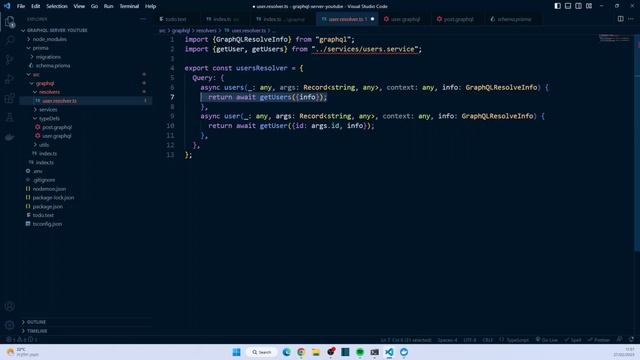Change the UTF-8 file encoding

pos(469,340)
